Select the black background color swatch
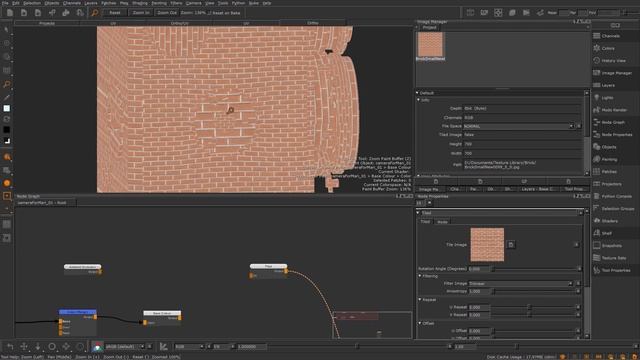This screenshot has width=640, height=360. [x=7, y=129]
